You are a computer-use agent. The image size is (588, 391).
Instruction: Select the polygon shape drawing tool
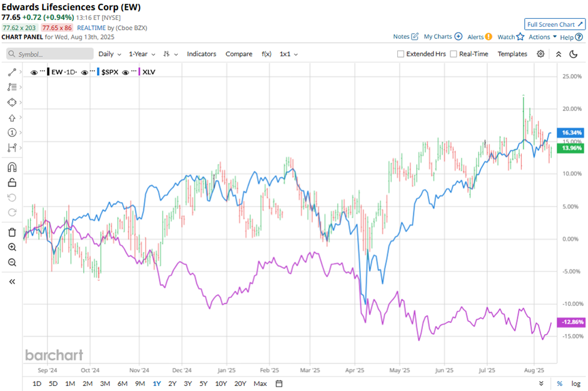[x=12, y=103]
